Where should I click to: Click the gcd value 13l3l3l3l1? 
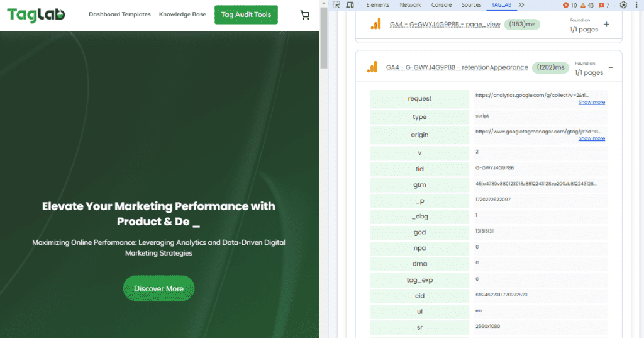tap(485, 231)
